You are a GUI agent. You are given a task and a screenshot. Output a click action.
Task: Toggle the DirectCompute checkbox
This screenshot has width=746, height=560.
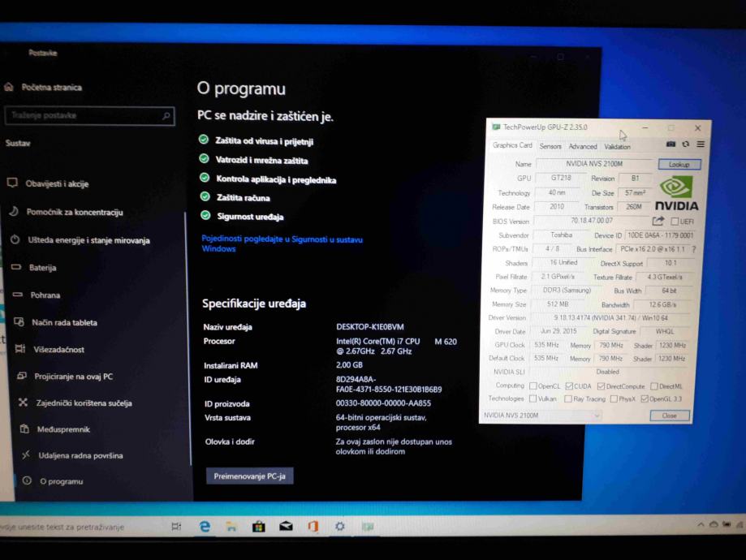click(601, 386)
